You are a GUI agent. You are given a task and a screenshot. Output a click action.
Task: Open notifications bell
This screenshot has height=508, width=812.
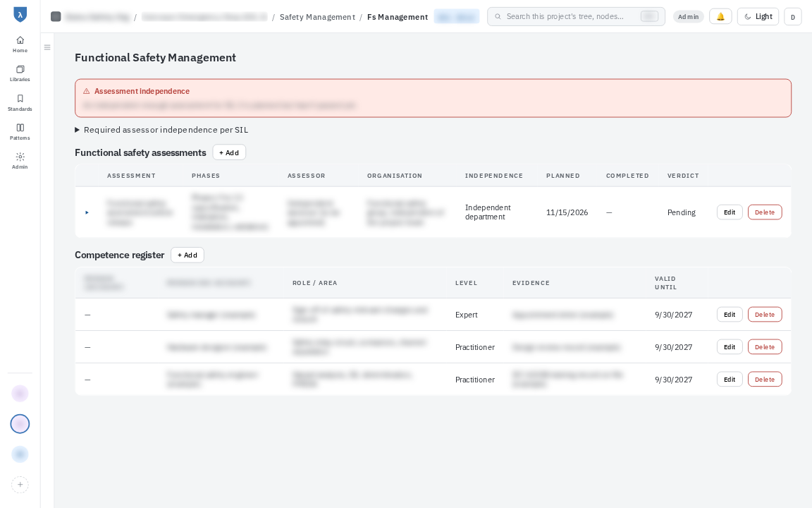pyautogui.click(x=720, y=17)
